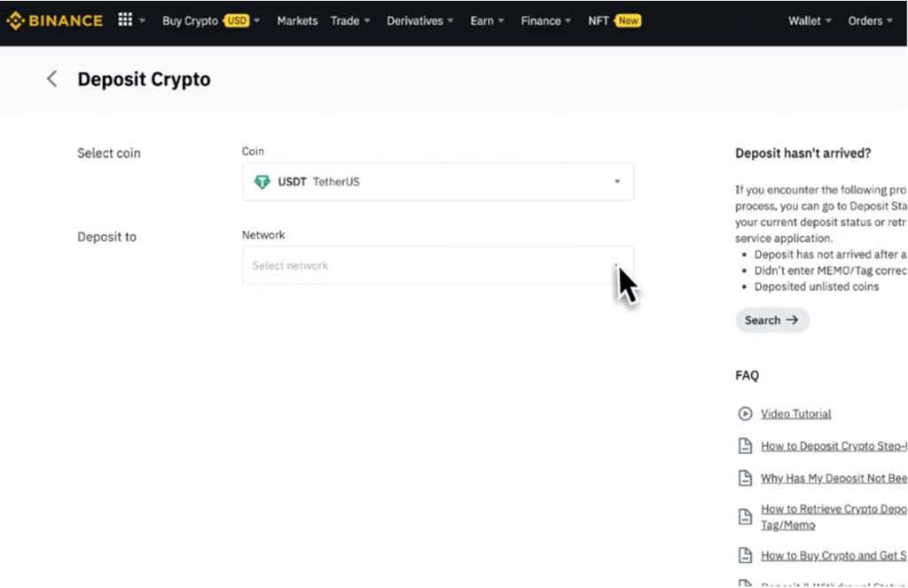This screenshot has width=908, height=588.
Task: Expand the Derivatives menu
Action: pyautogui.click(x=419, y=21)
